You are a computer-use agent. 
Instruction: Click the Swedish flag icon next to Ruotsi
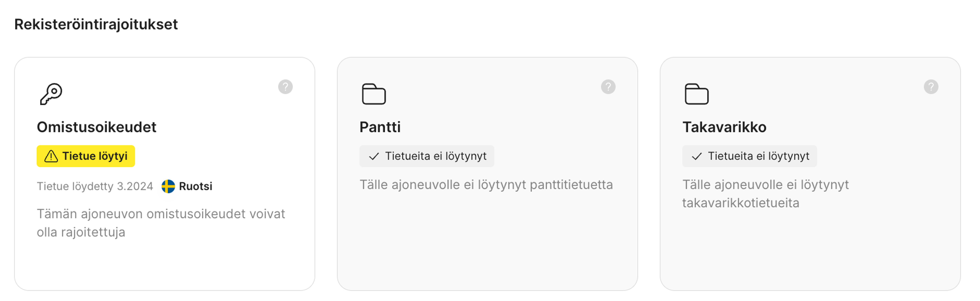click(x=168, y=186)
